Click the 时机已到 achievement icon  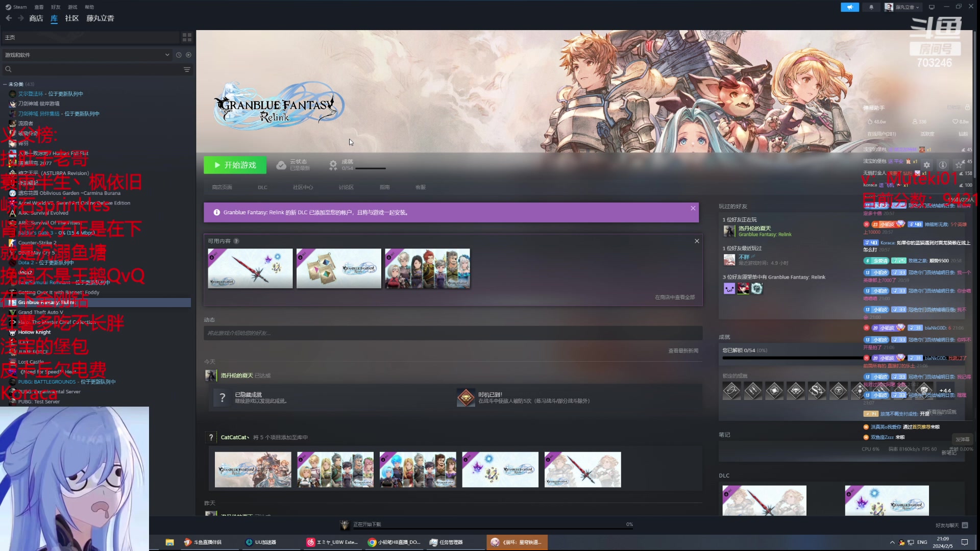click(465, 398)
